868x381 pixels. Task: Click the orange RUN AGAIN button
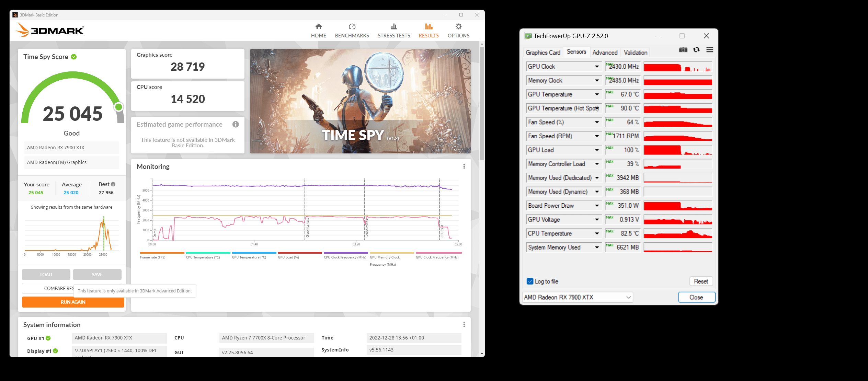[x=73, y=302]
